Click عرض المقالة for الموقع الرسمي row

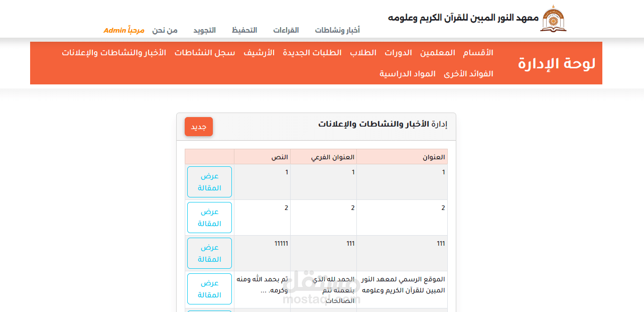pyautogui.click(x=209, y=289)
